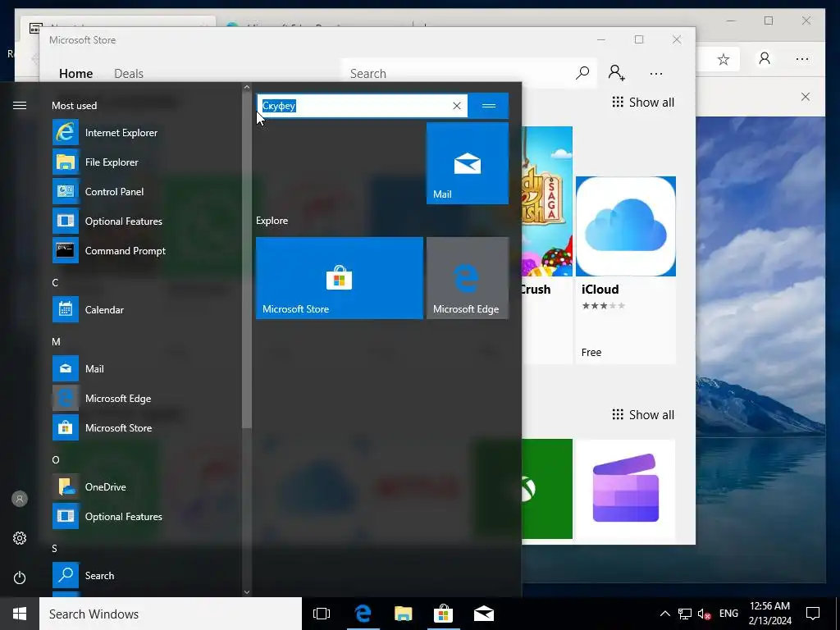Image resolution: width=840 pixels, height=630 pixels.
Task: Open the Store See more ellipsis menu
Action: coord(655,73)
